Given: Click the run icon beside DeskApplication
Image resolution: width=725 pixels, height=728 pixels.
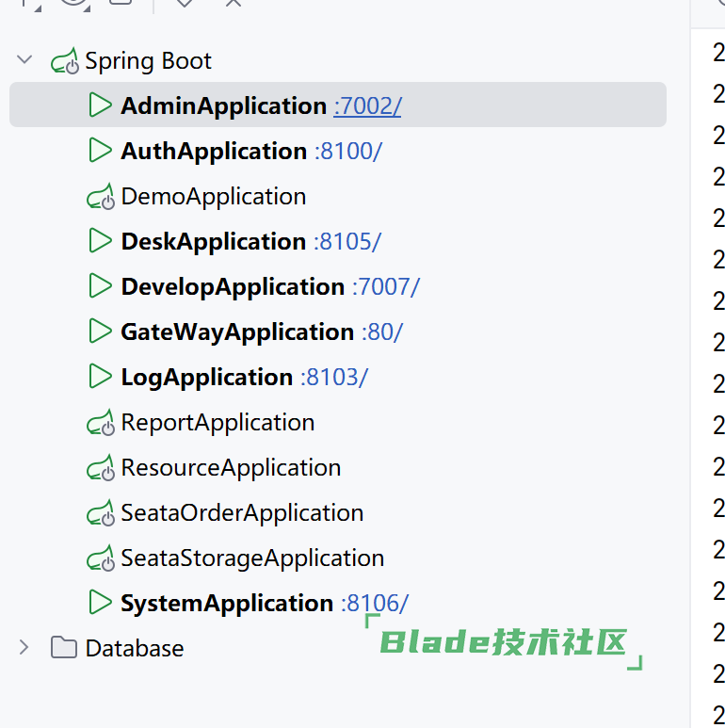Looking at the screenshot, I should coord(100,241).
